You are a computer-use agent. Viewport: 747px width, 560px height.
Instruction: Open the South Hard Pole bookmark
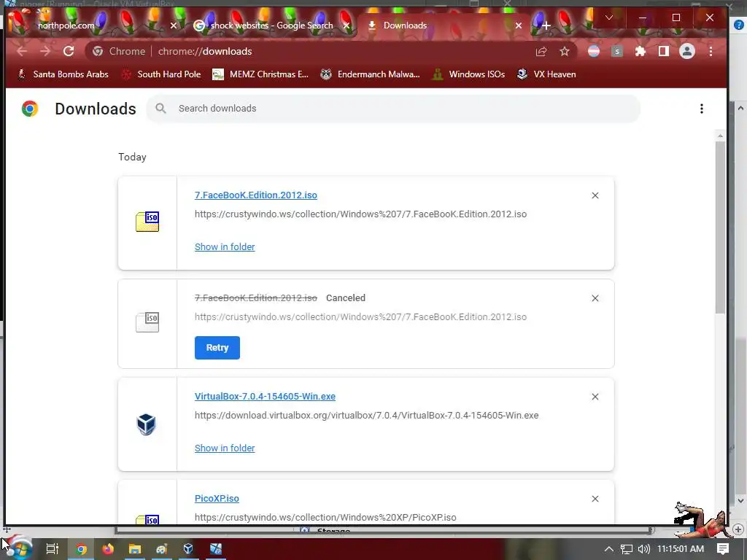click(161, 74)
